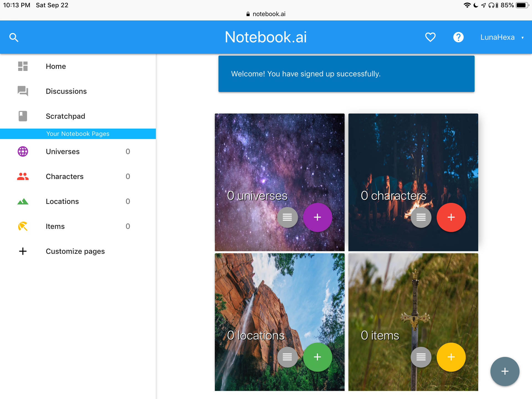Open the search magnifier icon
532x399 pixels.
(x=14, y=37)
